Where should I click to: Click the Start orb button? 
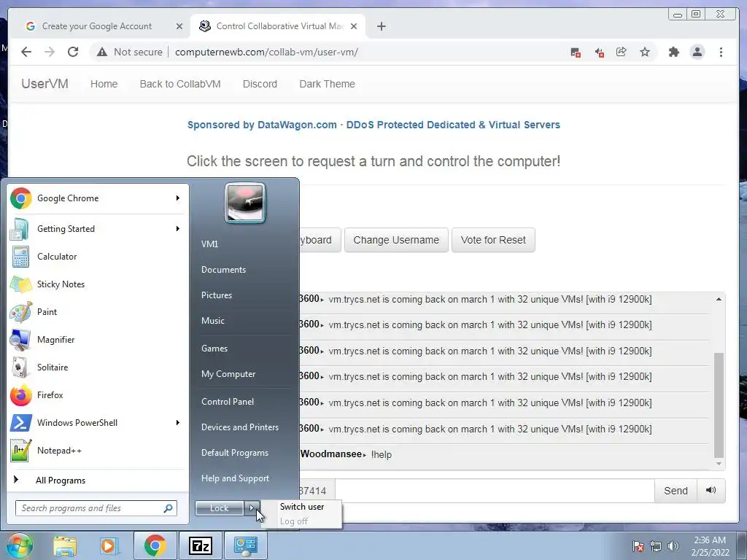click(19, 545)
